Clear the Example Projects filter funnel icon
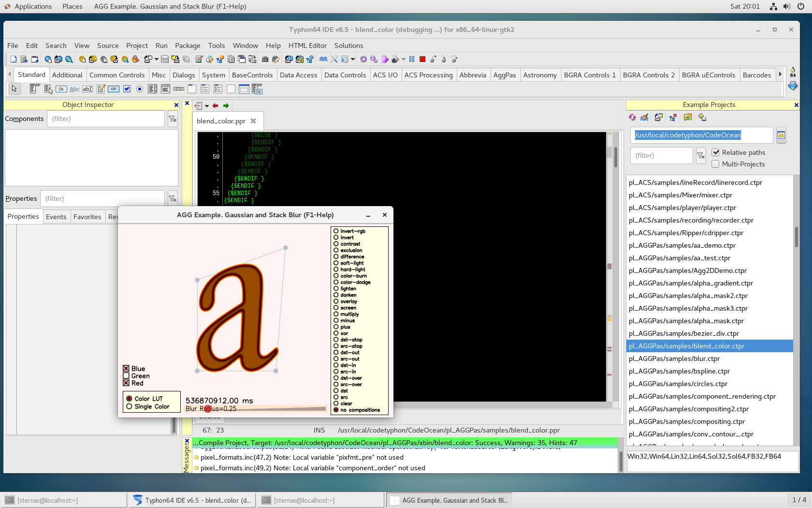Screen dimensions: 812x508 point(701,156)
